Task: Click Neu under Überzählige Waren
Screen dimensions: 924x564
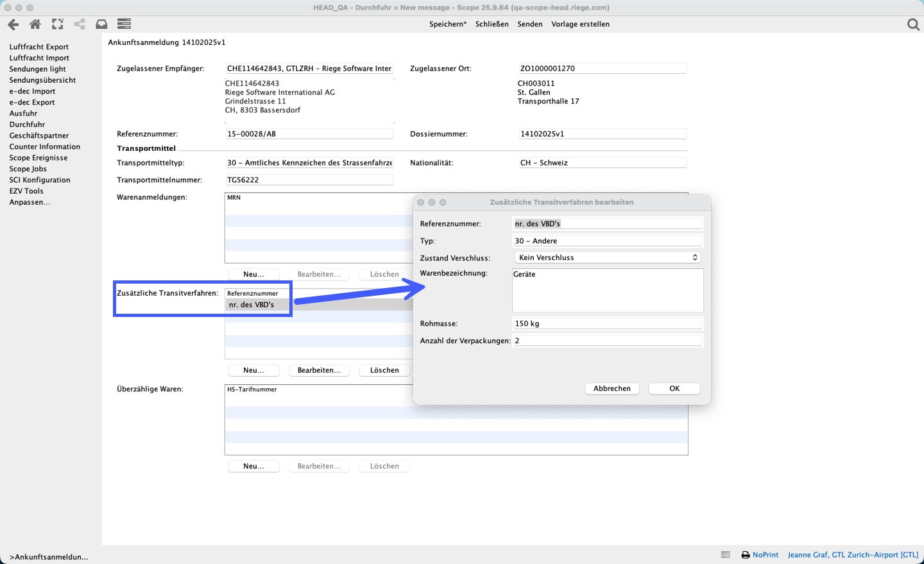Action: pos(253,466)
